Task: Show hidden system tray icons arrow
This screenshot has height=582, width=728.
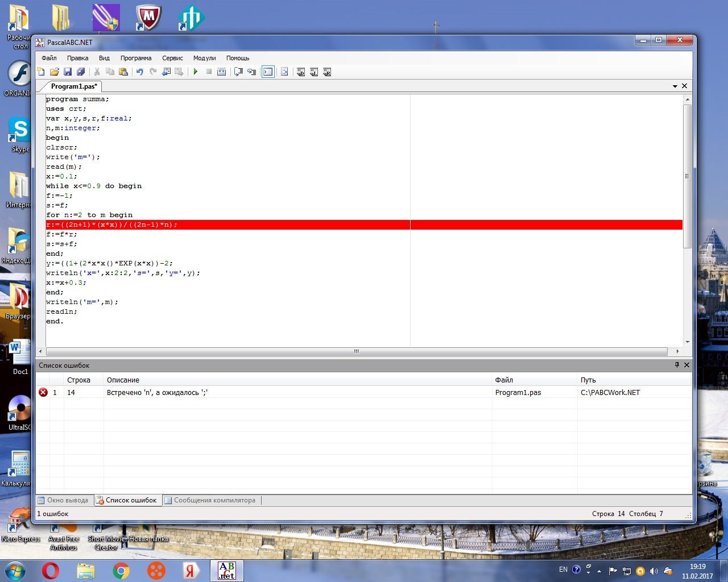Action: (599, 571)
